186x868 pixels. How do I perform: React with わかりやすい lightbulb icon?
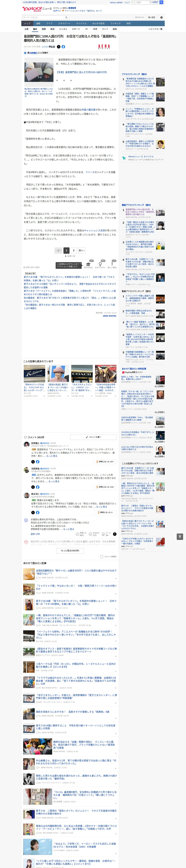pos(100,264)
